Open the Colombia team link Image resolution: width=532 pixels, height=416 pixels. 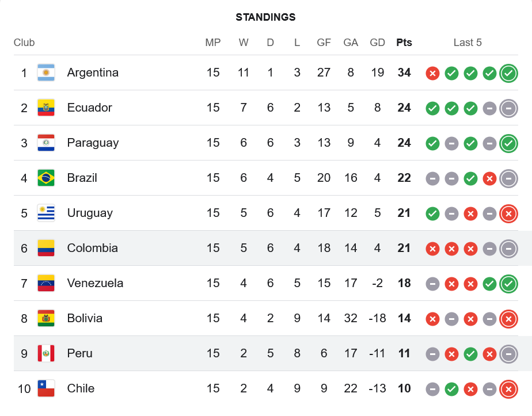[92, 249]
